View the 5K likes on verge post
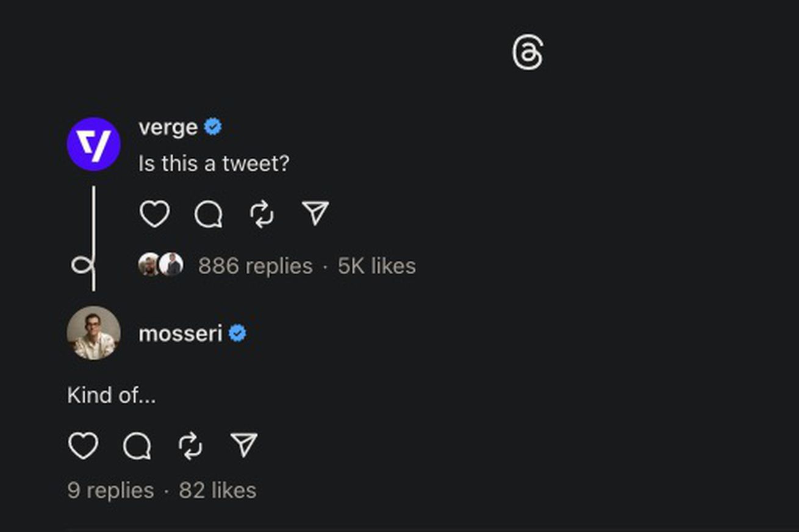 click(x=377, y=266)
